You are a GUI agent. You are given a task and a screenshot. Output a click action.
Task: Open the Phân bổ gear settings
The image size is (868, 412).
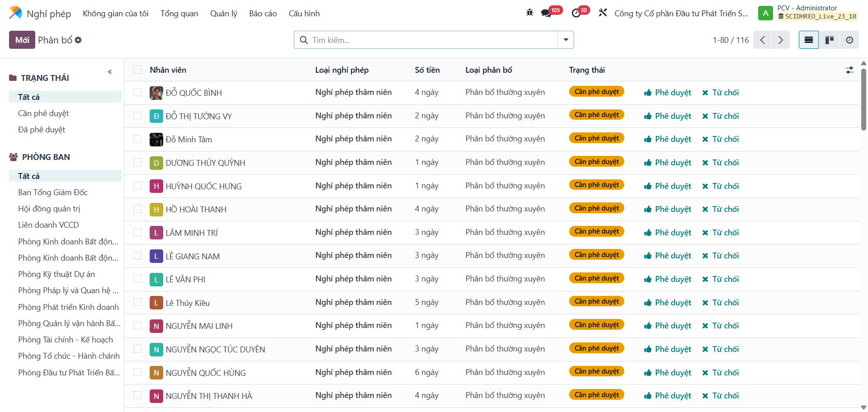pyautogui.click(x=78, y=40)
